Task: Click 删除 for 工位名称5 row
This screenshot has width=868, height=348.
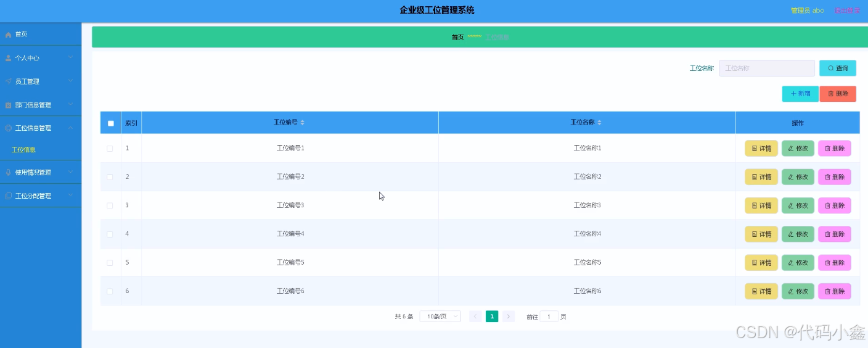Action: [835, 263]
